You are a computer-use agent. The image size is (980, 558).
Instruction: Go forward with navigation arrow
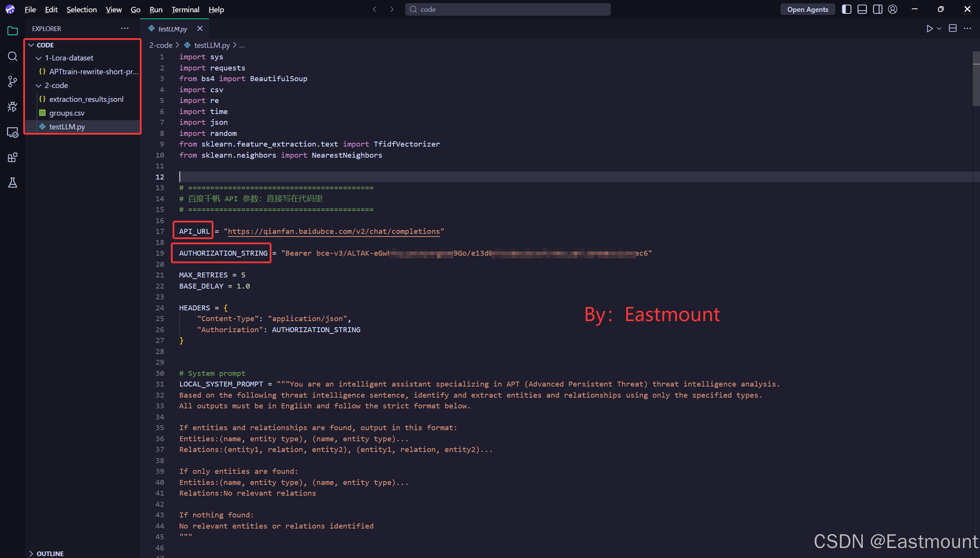[x=392, y=9]
